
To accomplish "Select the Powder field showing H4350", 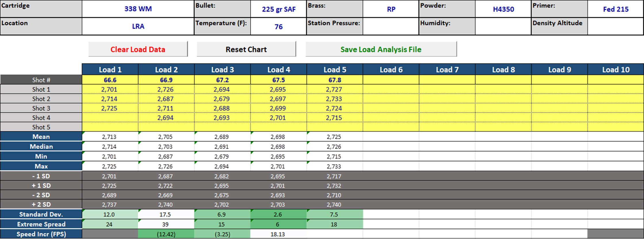I will [503, 9].
